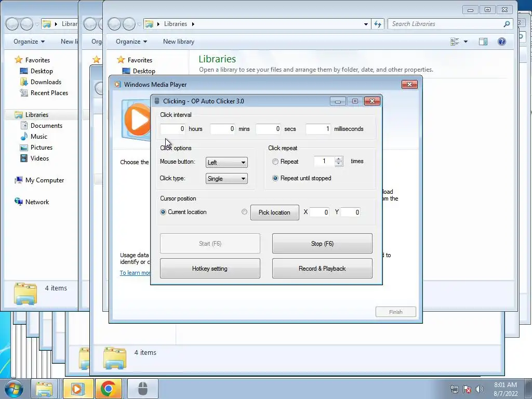Click the milliseconds interval field
532x399 pixels.
pos(318,129)
